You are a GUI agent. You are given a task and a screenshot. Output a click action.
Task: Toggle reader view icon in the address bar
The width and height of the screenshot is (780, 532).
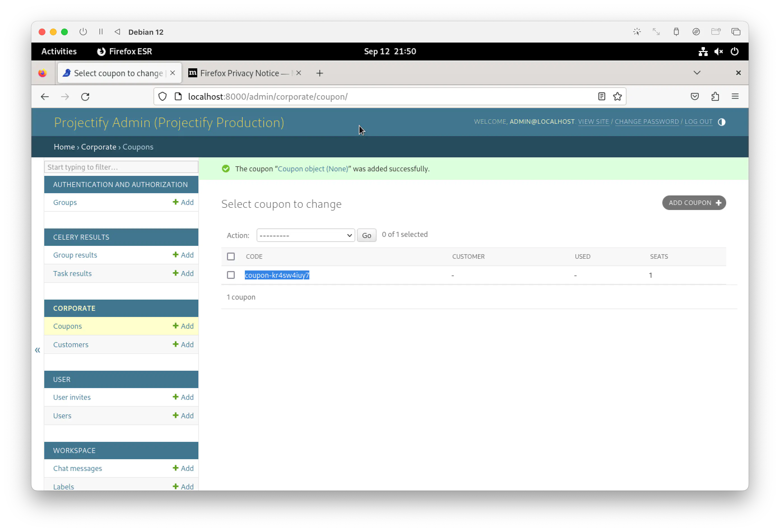601,97
